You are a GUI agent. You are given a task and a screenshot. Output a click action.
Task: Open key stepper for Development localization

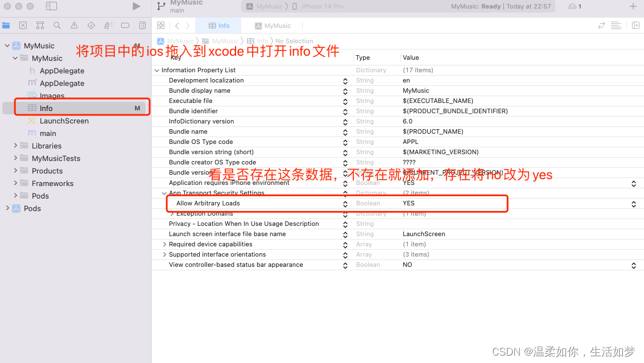[x=345, y=81]
